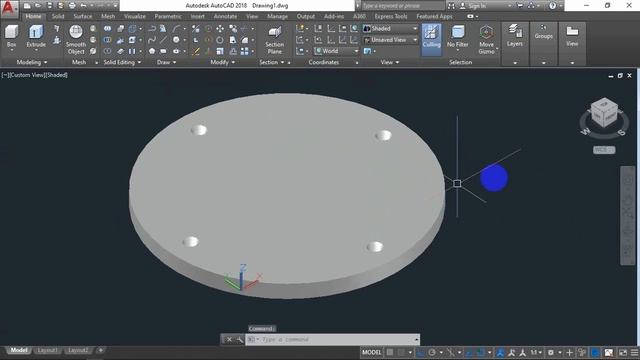Viewport: 640px width, 360px height.
Task: Expand the Modify panel
Action: [x=222, y=62]
